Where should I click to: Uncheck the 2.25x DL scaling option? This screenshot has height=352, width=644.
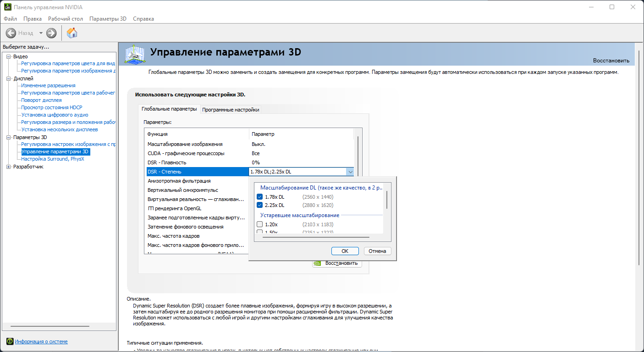(260, 205)
